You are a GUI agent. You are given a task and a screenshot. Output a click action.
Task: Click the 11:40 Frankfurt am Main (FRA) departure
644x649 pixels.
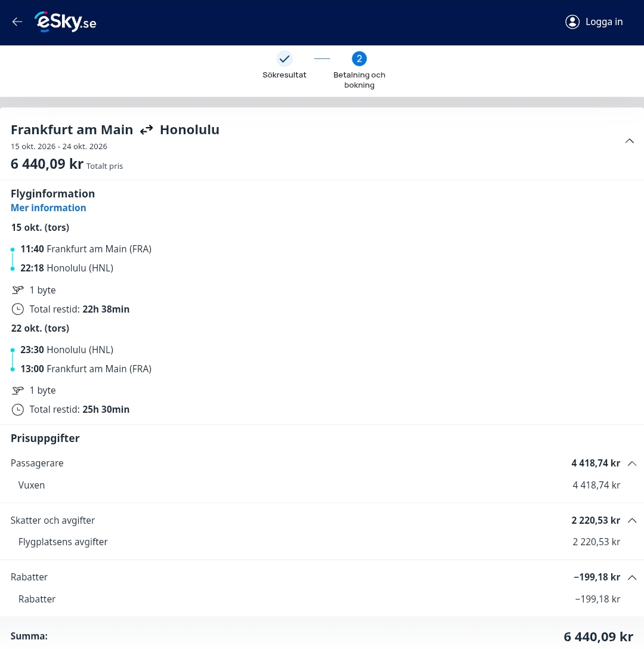[86, 249]
